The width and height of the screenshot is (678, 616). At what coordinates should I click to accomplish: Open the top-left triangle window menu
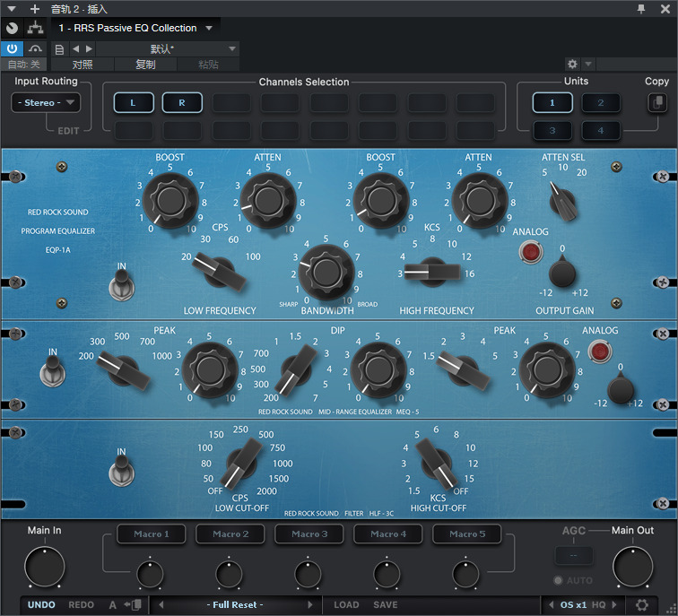tap(12, 9)
